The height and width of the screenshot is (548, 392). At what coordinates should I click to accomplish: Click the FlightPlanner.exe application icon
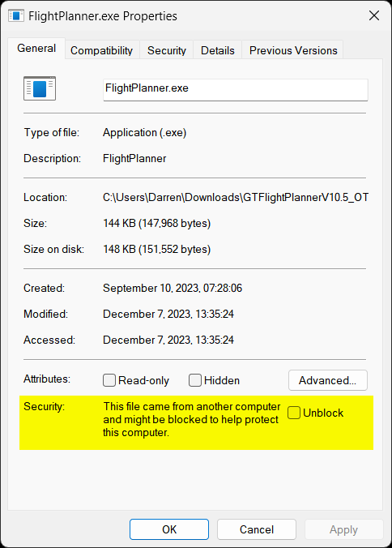(x=40, y=88)
